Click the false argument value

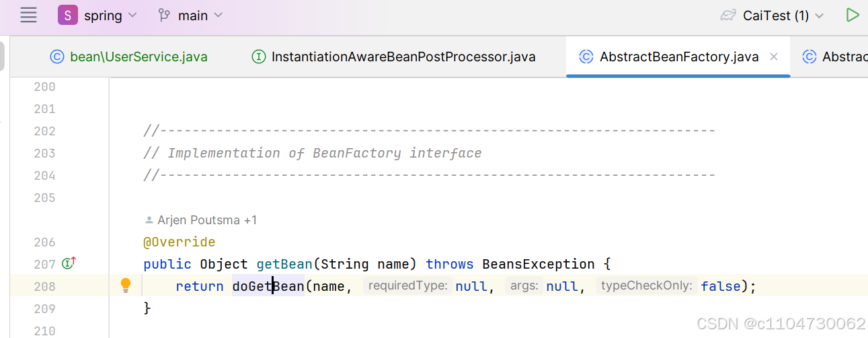pyautogui.click(x=721, y=286)
